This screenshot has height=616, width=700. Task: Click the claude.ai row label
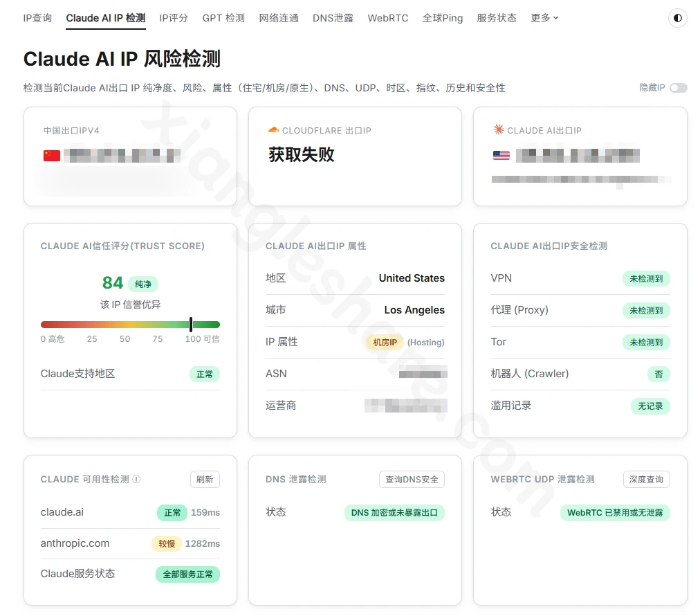click(x=62, y=512)
